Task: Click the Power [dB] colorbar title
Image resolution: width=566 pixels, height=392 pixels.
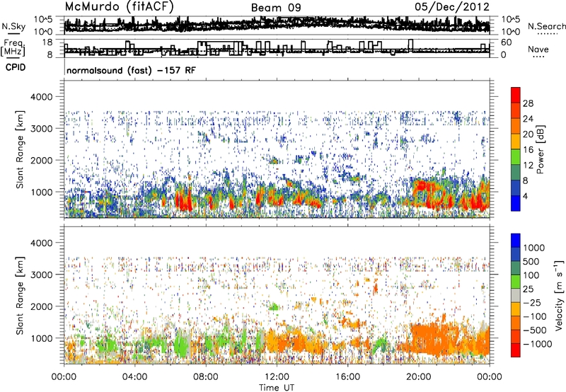Action: 541,149
